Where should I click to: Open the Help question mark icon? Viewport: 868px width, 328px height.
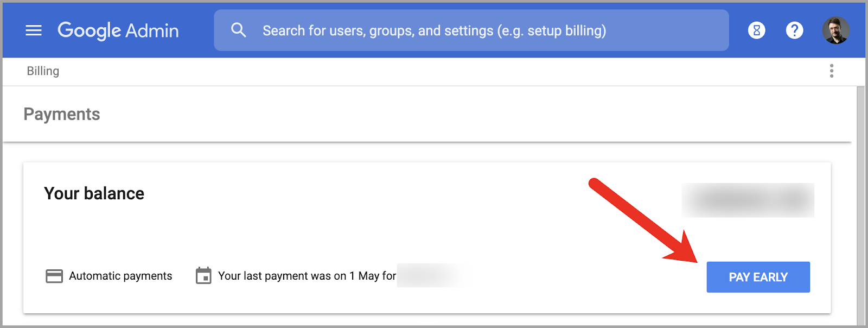(794, 30)
